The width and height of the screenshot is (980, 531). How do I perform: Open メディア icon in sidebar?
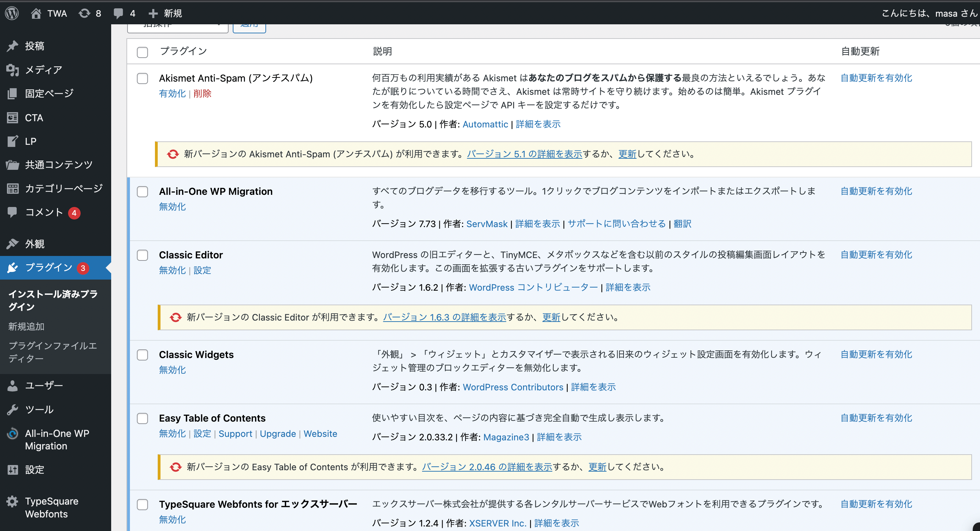pyautogui.click(x=13, y=69)
